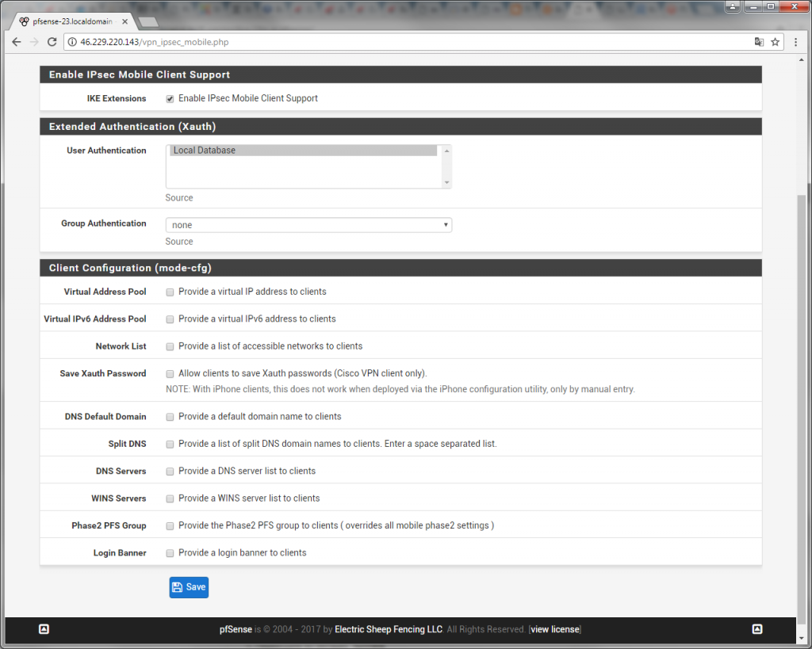
Task: Open the Electric Sheep Fencing LLC link
Action: (x=389, y=629)
